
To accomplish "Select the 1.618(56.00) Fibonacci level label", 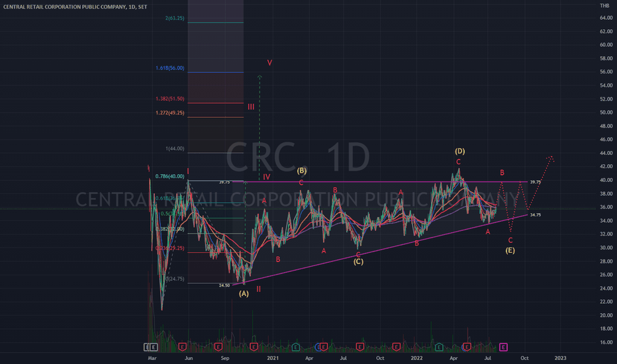I will coord(169,68).
